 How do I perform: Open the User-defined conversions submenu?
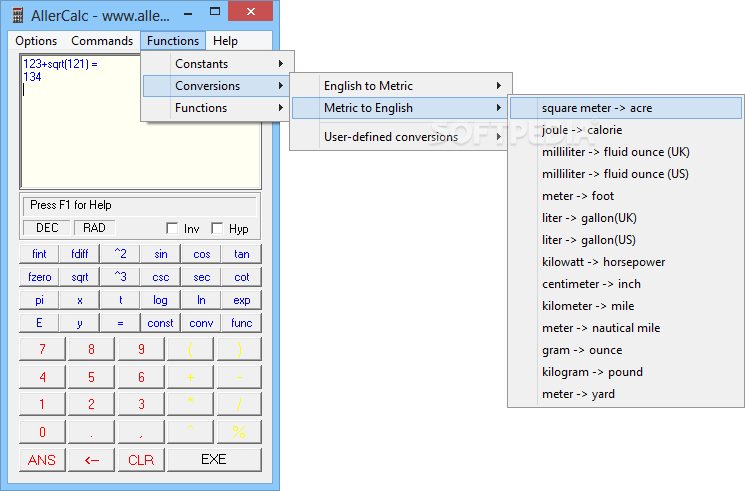click(401, 137)
